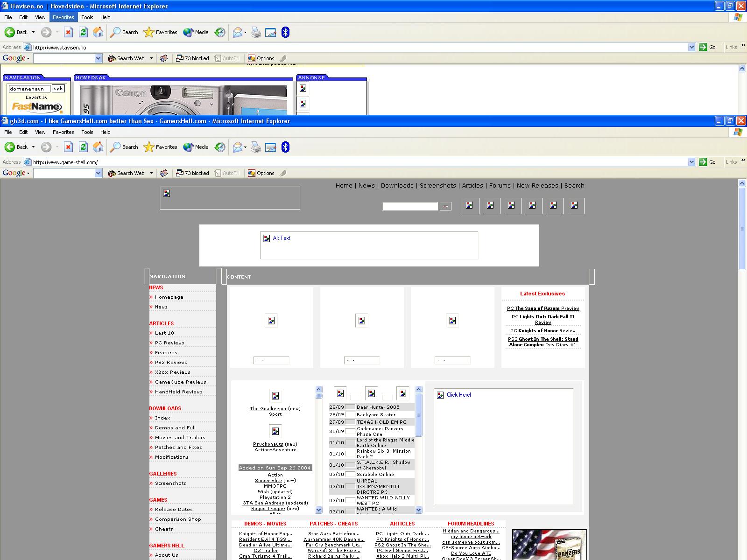Refresh the GamersHell page
Viewport: 747px width, 560px height.
(x=83, y=147)
